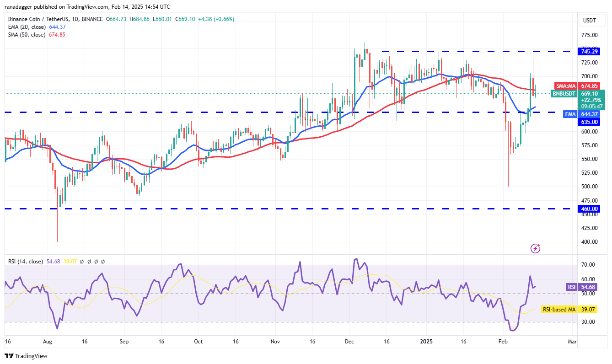The width and height of the screenshot is (612, 364).
Task: Click the 635.00 blue price flag
Action: 589,122
